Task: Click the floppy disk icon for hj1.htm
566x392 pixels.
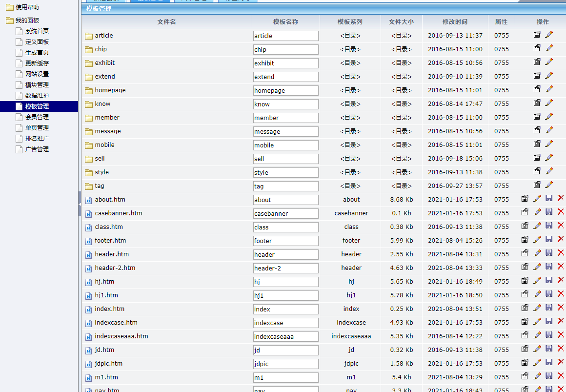Action: pos(549,294)
